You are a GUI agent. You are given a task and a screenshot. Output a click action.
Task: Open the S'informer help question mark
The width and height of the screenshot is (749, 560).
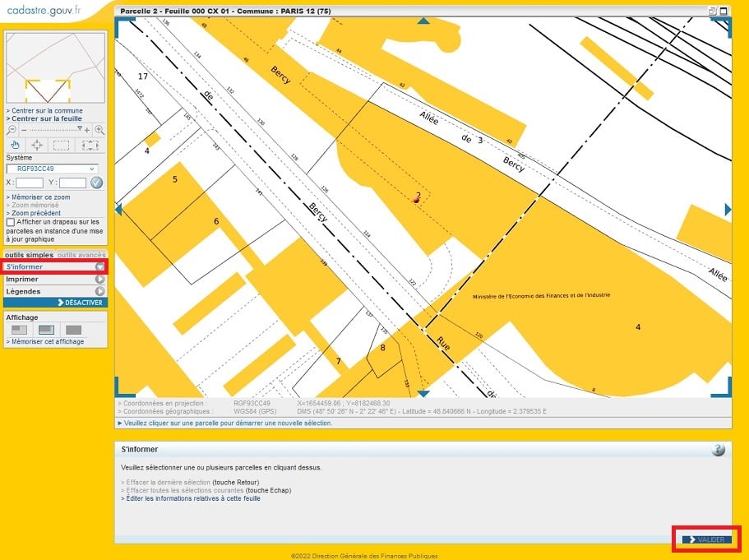click(x=718, y=449)
